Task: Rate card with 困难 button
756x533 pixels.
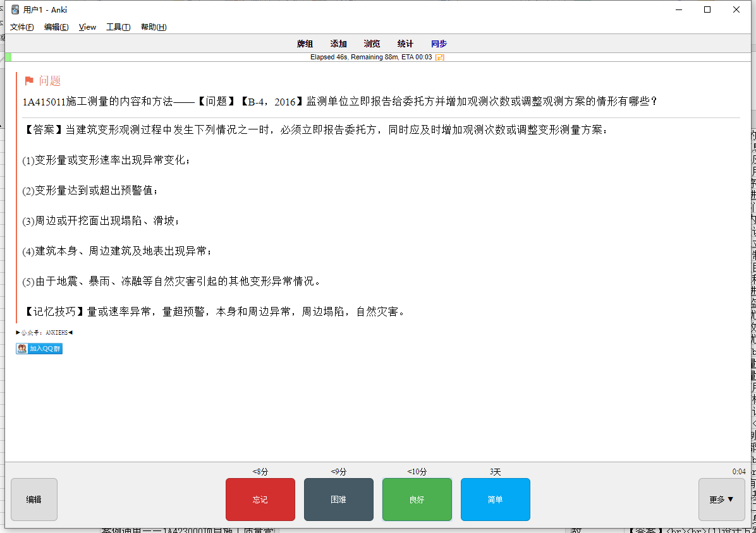Action: click(338, 500)
